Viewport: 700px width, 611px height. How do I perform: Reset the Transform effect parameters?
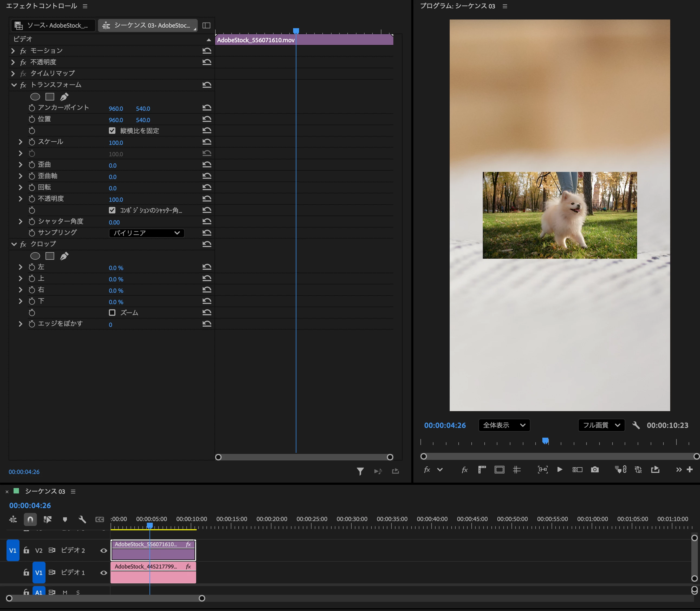point(207,85)
